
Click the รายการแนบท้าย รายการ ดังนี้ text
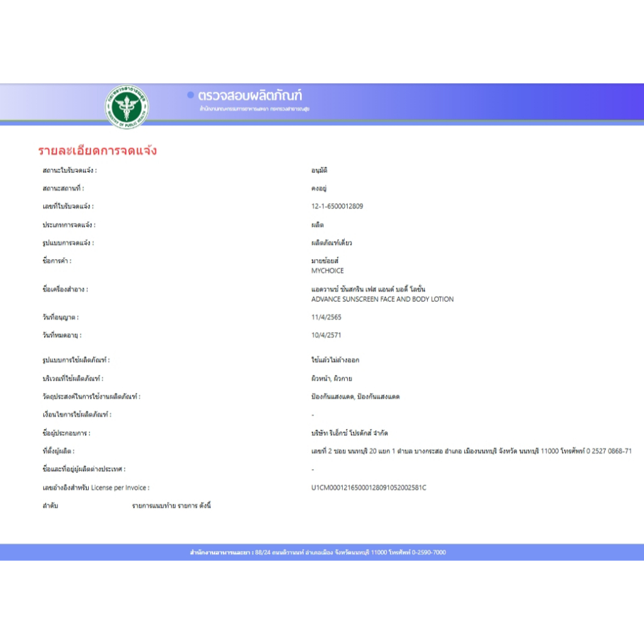171,506
